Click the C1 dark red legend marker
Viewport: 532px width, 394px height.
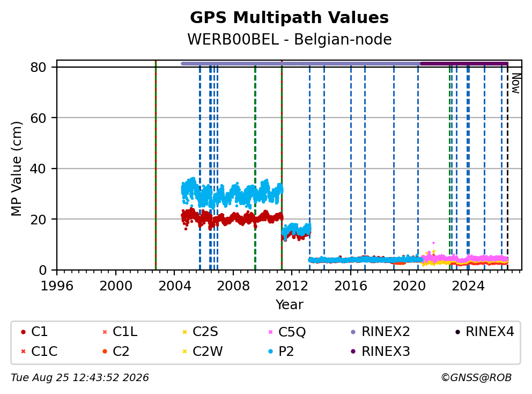click(23, 332)
